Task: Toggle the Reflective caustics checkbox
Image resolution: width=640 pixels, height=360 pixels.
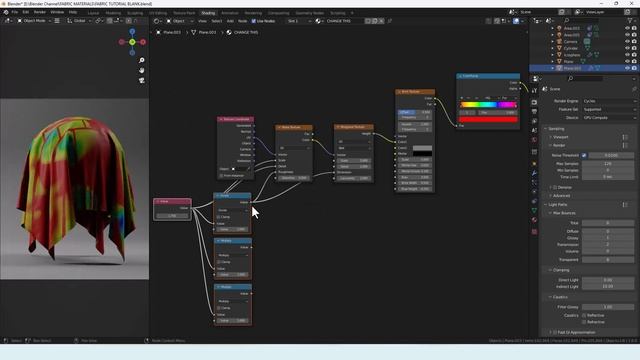Action: pyautogui.click(x=584, y=316)
